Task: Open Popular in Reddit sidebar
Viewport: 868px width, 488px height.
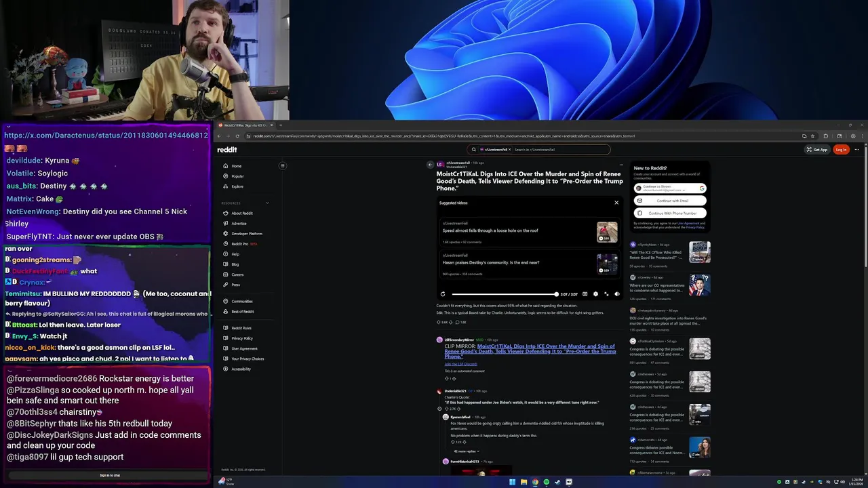Action: pos(233,176)
